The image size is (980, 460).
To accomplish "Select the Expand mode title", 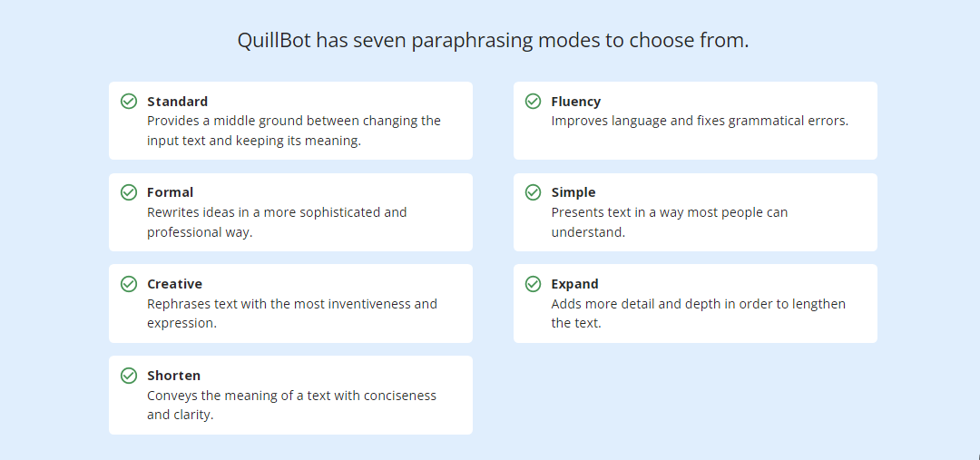I will (574, 284).
